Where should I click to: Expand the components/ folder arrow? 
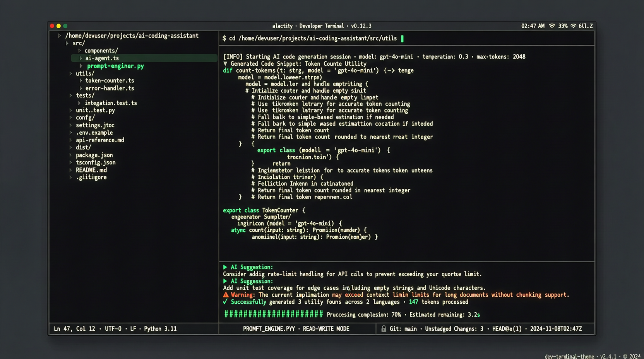point(79,51)
